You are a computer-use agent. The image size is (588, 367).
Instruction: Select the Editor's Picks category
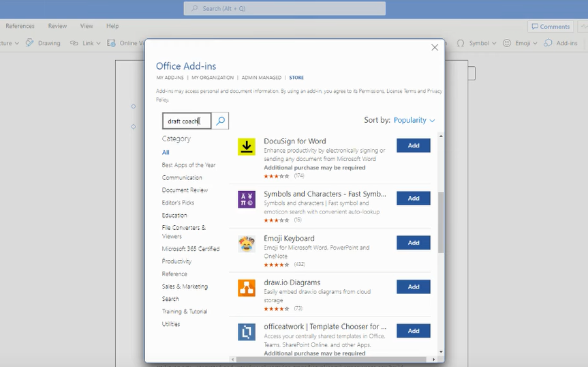(x=178, y=203)
